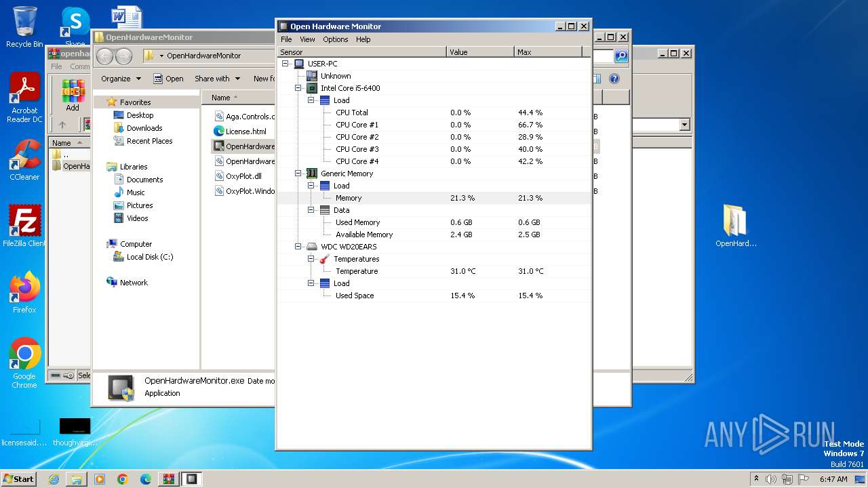Click the Value column header
Image resolution: width=868 pixels, height=488 pixels.
[481, 52]
